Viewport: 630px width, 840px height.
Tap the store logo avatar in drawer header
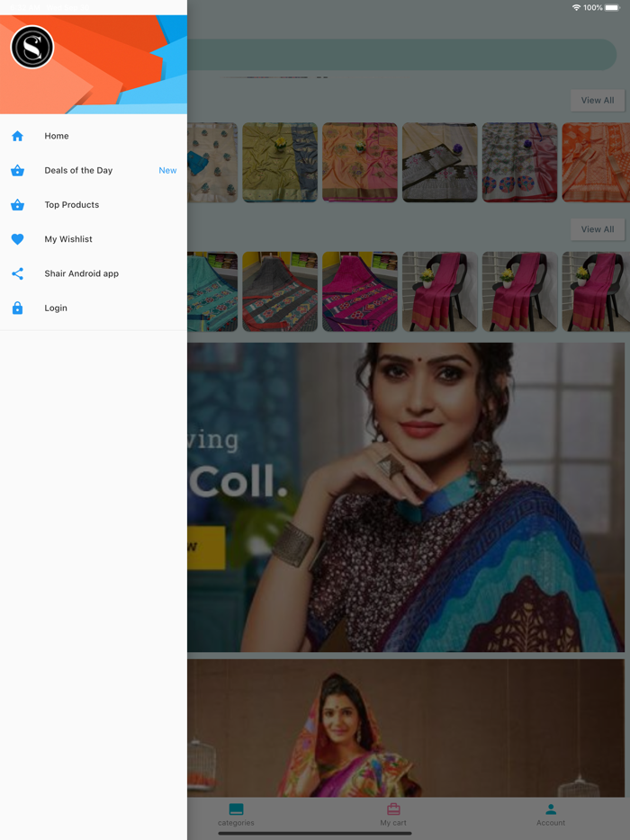tap(32, 47)
